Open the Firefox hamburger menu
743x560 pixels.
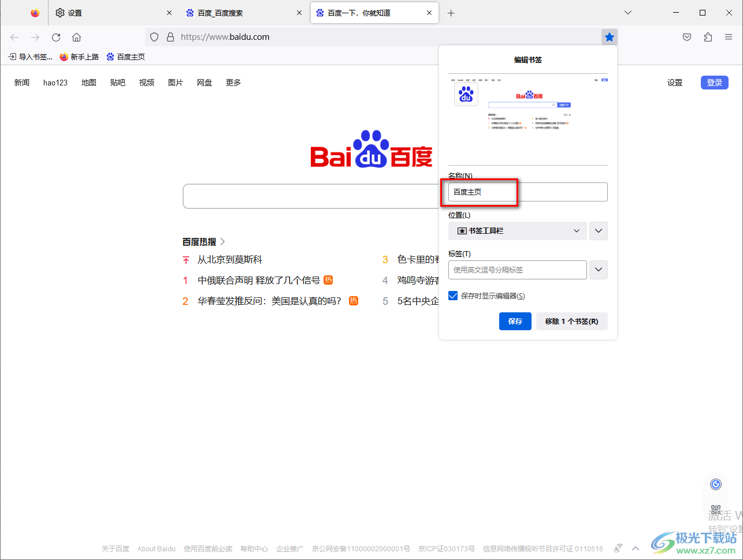729,37
